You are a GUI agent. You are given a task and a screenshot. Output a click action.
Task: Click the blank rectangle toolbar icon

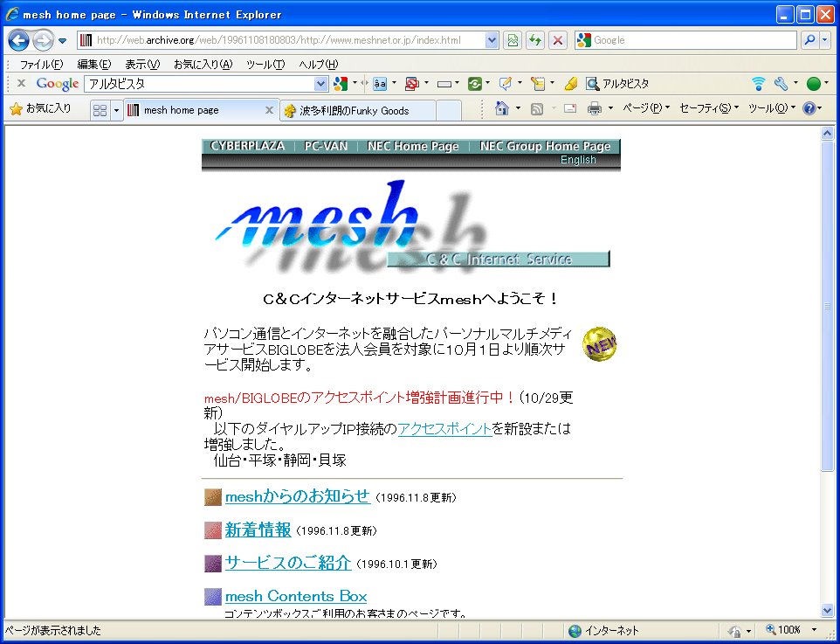(x=444, y=84)
